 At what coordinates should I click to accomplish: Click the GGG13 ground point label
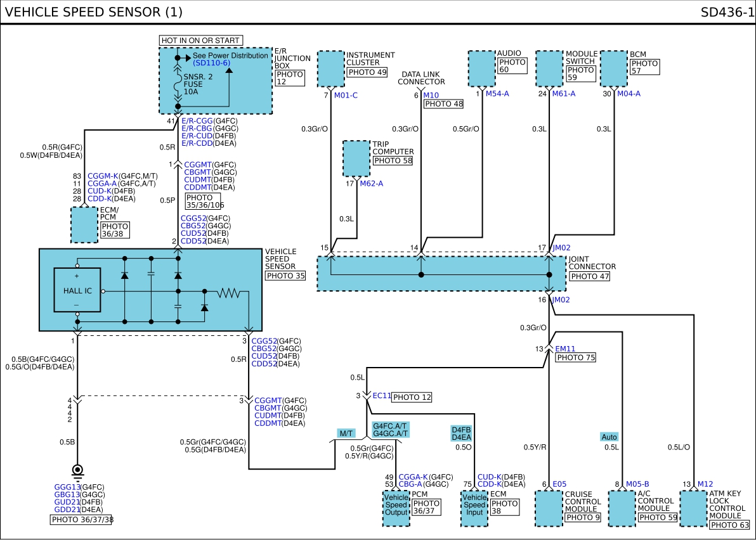67,487
